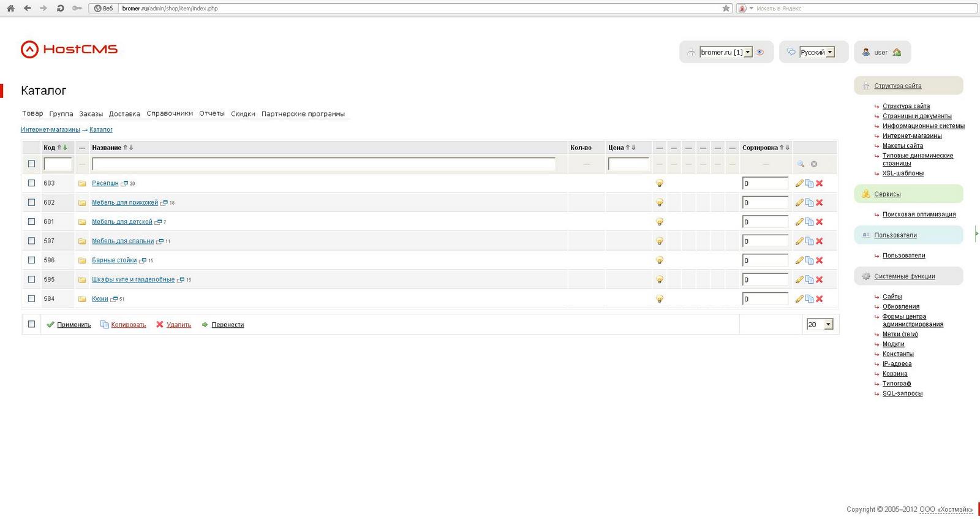
Task: Open the bromer.ru site selector dropdown
Action: click(x=726, y=53)
